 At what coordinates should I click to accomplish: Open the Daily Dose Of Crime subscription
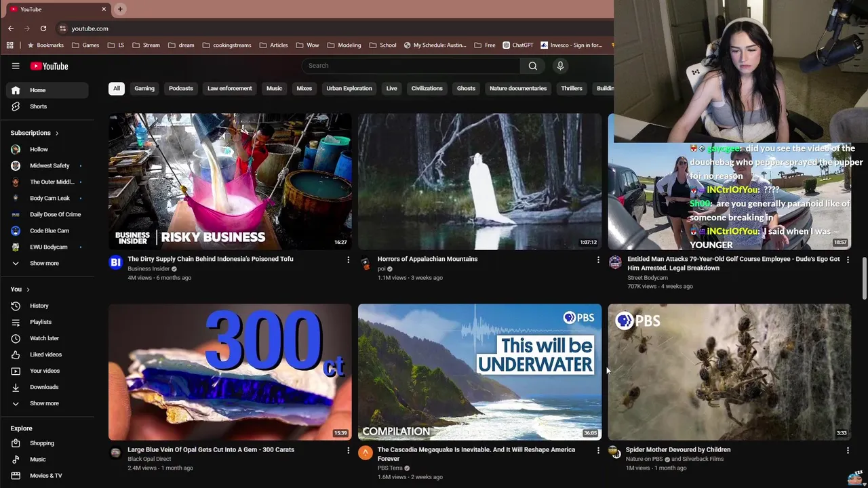[47, 214]
